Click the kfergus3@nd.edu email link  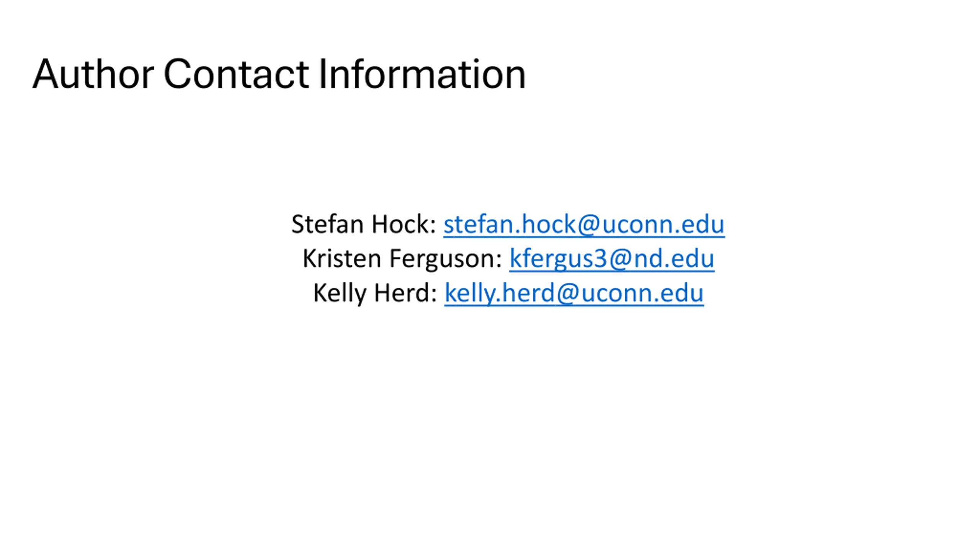(611, 259)
